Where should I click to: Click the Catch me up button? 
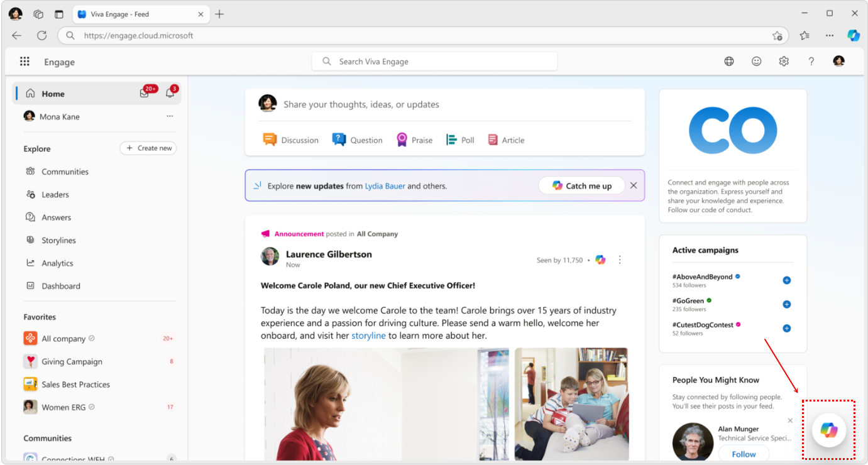click(x=581, y=186)
